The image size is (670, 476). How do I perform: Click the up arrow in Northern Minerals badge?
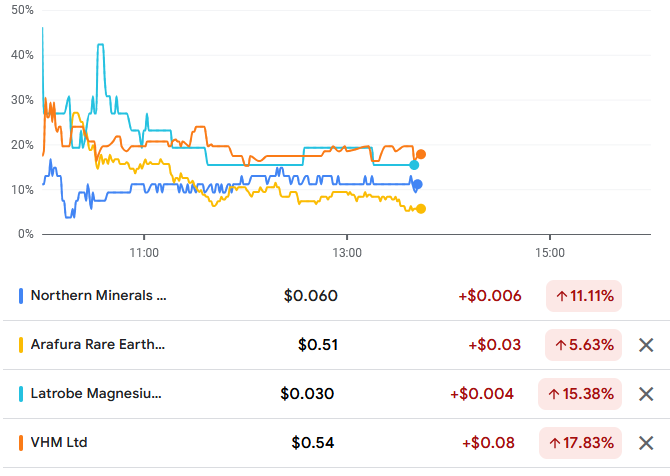(562, 296)
